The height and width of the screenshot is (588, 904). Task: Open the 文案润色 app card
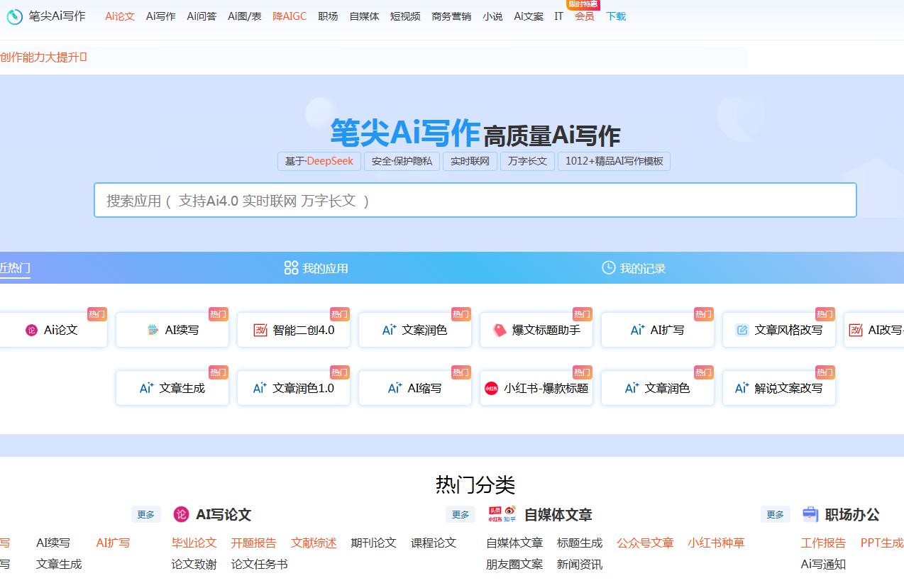tap(415, 330)
